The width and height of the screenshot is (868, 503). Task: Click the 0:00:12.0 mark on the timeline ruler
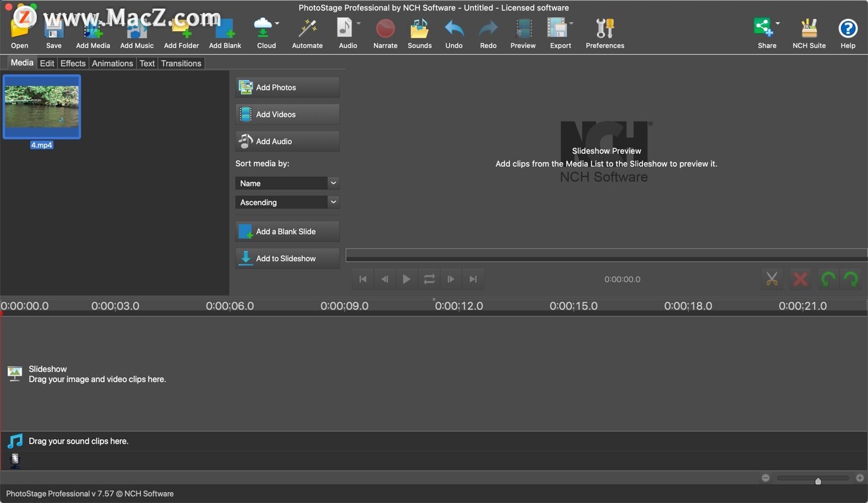click(459, 305)
